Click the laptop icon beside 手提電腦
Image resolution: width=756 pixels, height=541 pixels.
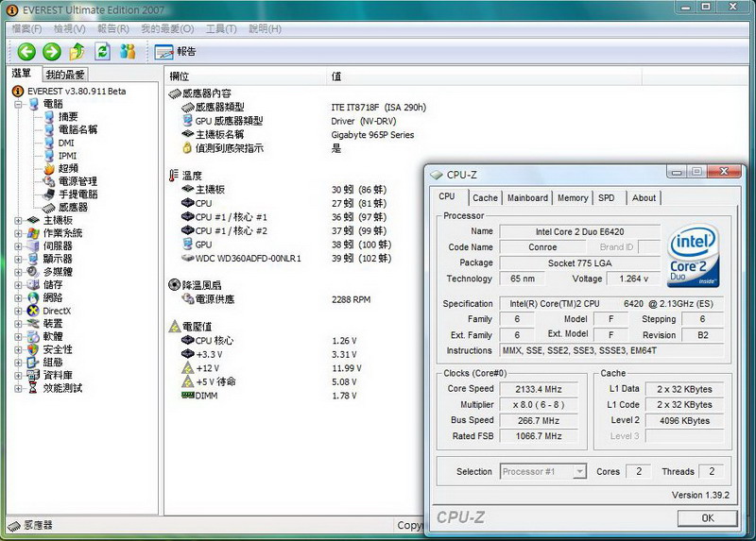click(x=49, y=194)
